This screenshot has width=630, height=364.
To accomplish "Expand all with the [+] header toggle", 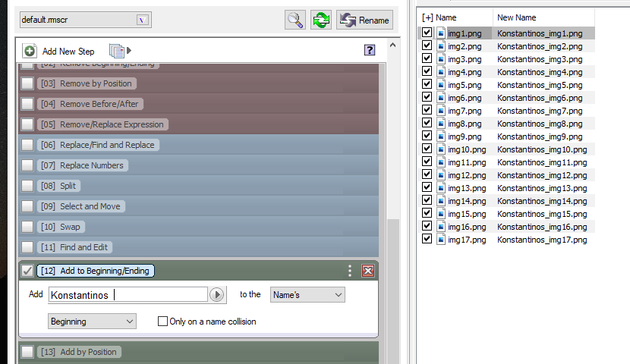I will [x=427, y=17].
